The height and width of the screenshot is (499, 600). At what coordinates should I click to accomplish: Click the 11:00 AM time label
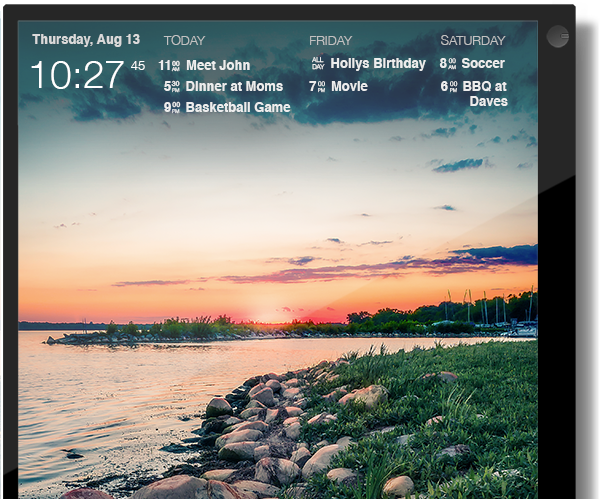click(169, 65)
